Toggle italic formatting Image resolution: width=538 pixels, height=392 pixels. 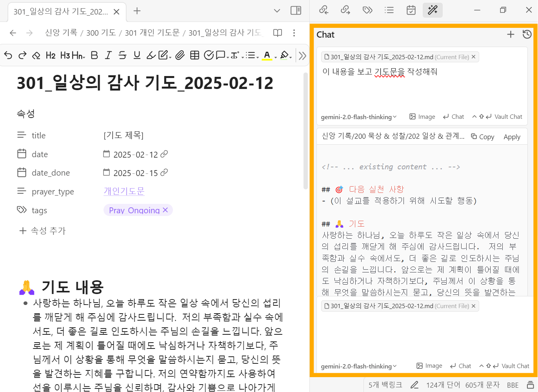coord(108,55)
